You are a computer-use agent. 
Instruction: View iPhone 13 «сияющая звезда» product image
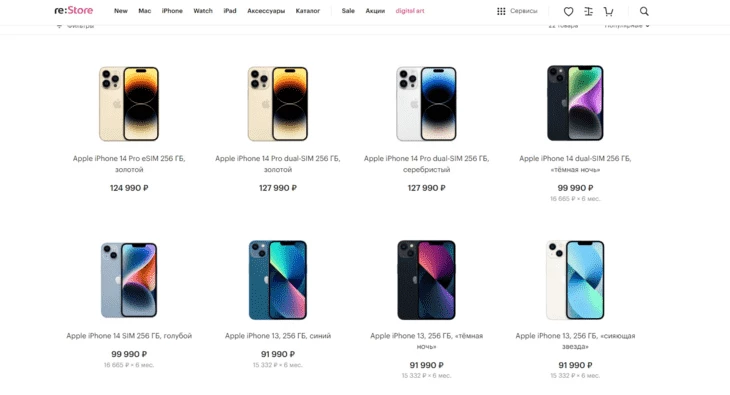(575, 280)
